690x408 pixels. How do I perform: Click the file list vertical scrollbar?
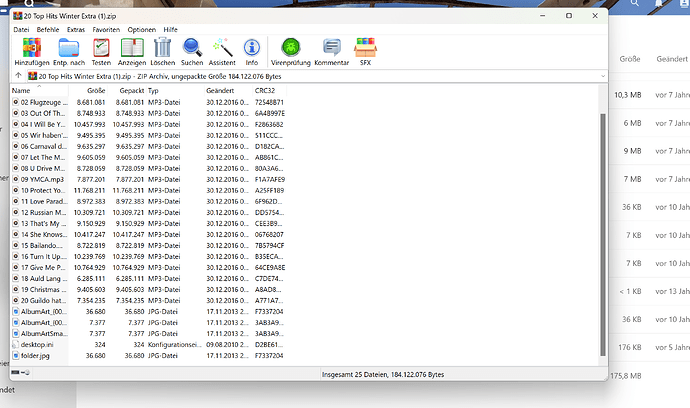(603, 235)
